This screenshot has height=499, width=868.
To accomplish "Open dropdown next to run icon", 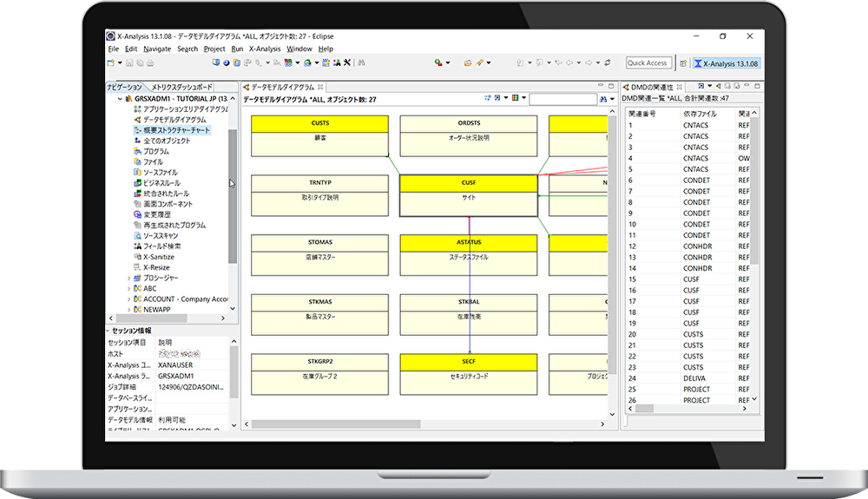I will [448, 62].
